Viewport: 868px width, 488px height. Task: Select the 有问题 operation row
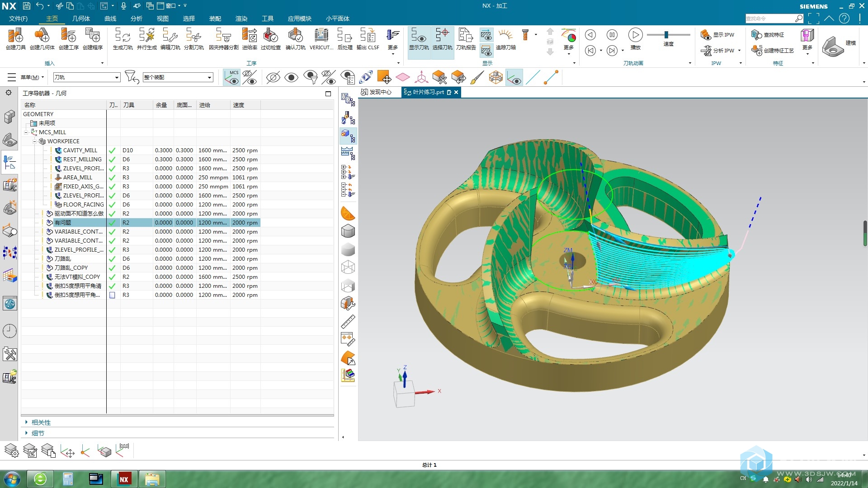[x=141, y=223]
